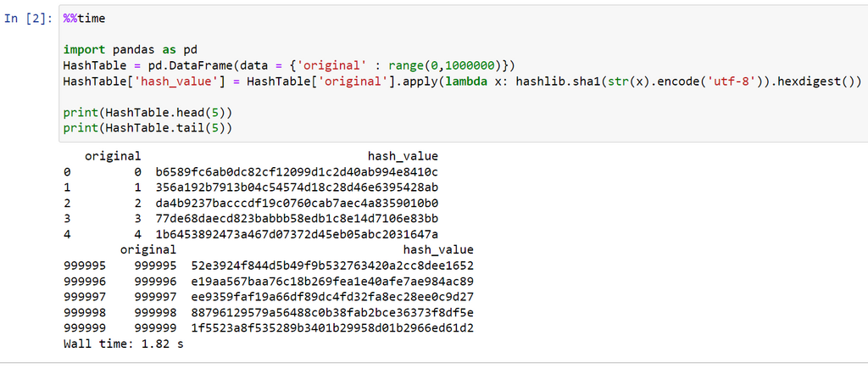Screen dimensions: 868x369
Task: Click the print(HashTable.tail(5)) line
Action: (x=148, y=129)
